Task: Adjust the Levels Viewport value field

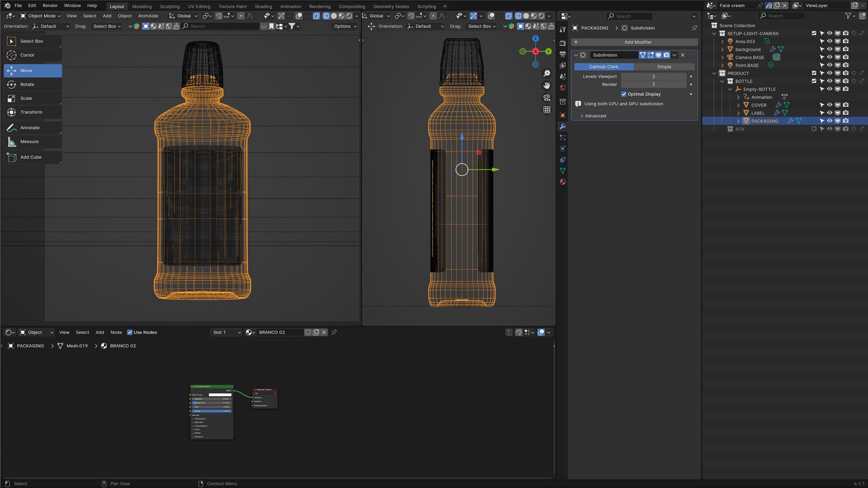Action: (653, 77)
